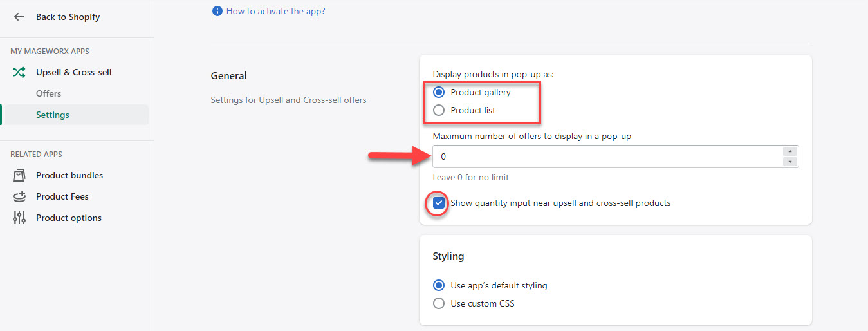Screen dimensions: 868x331
Task: Click the General section heading
Action: tap(228, 75)
